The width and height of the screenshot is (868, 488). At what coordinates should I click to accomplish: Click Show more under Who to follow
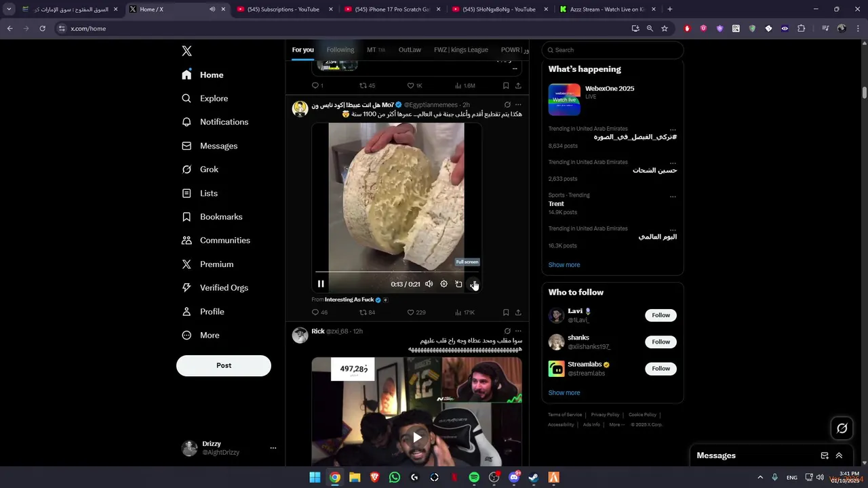tap(564, 392)
